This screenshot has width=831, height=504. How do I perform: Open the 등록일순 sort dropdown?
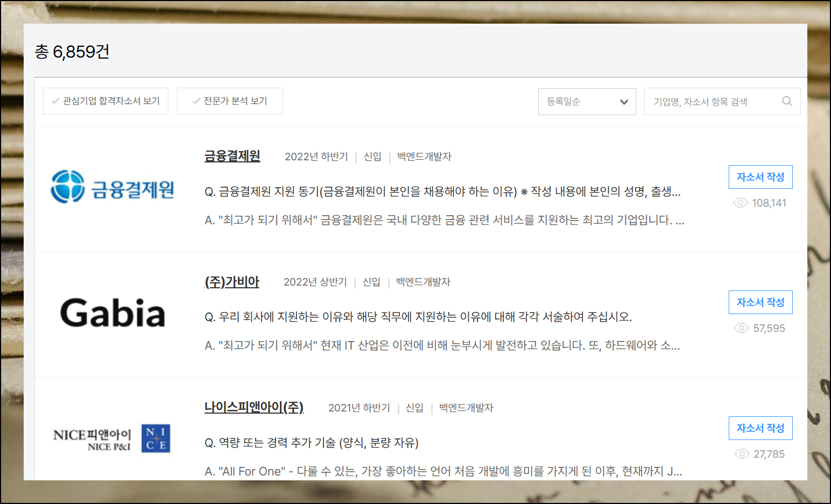(x=587, y=102)
